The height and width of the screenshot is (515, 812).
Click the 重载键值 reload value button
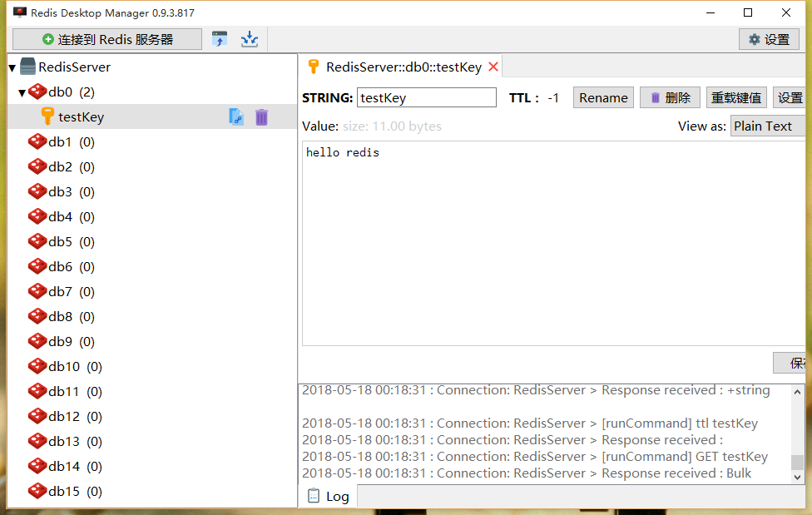click(736, 97)
